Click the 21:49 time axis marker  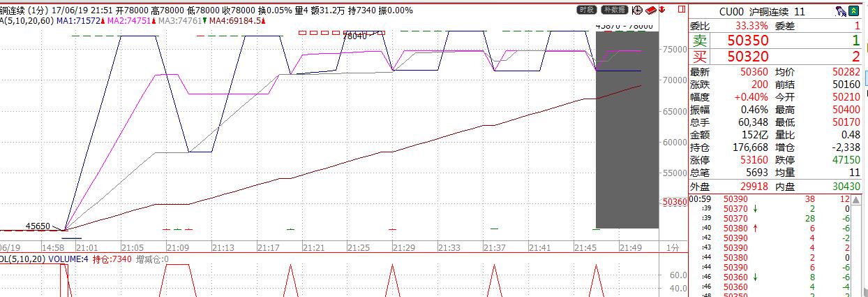pyautogui.click(x=631, y=247)
